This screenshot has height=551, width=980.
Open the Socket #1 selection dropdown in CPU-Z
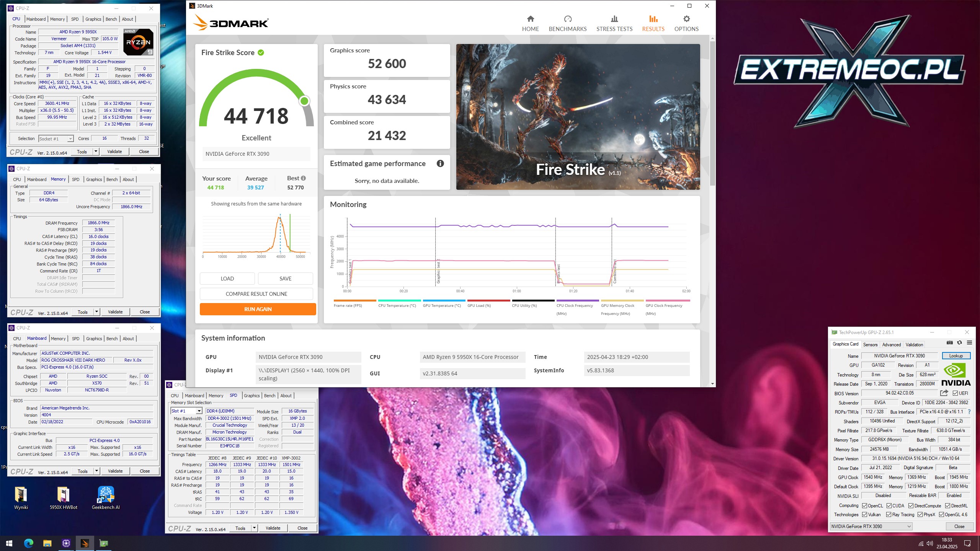(x=56, y=139)
